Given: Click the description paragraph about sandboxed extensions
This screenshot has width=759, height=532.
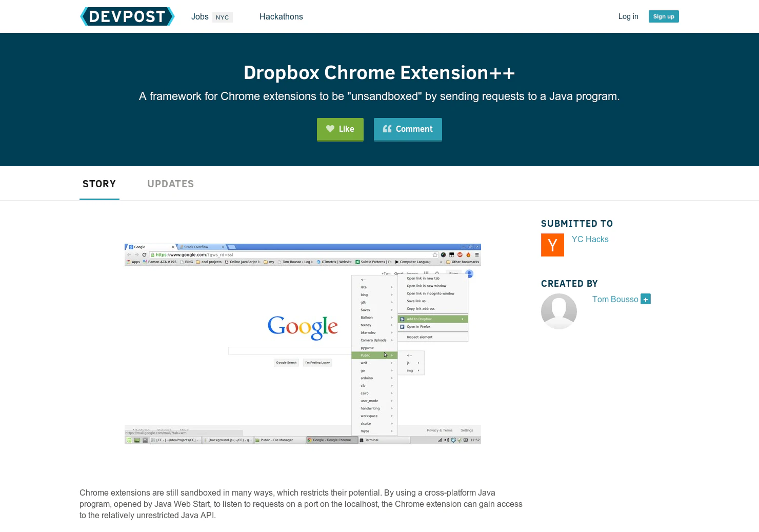Looking at the screenshot, I should 301,504.
